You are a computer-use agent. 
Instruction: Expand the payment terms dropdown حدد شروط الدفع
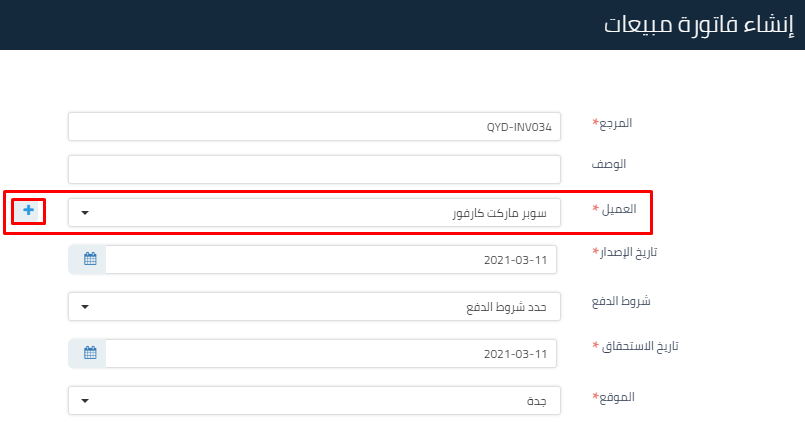click(315, 306)
